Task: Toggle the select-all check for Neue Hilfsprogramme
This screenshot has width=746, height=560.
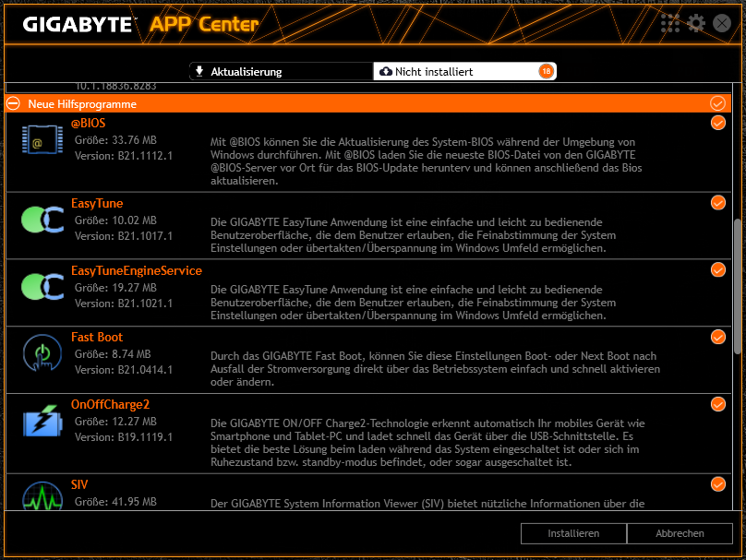Action: (717, 103)
